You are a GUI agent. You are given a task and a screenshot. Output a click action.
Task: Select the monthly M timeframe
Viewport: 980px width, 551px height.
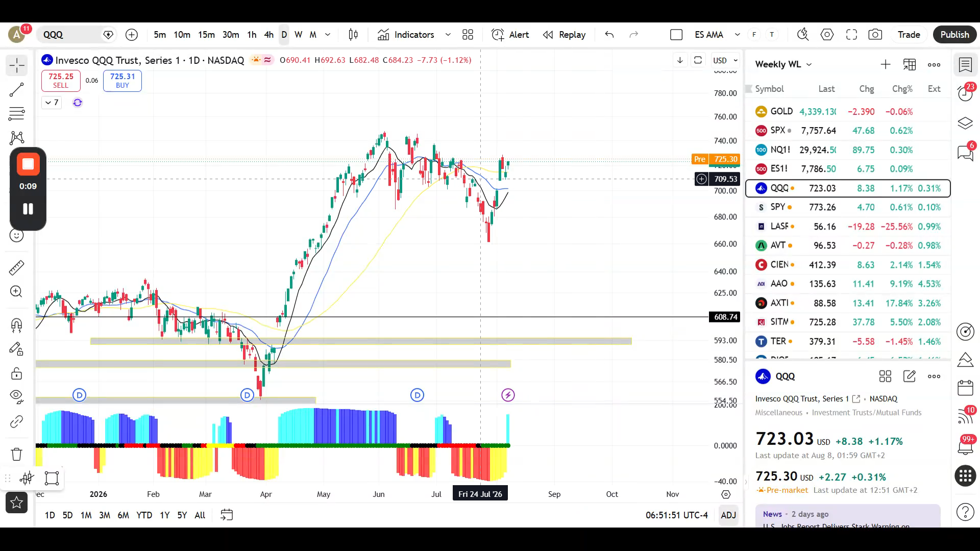(313, 35)
